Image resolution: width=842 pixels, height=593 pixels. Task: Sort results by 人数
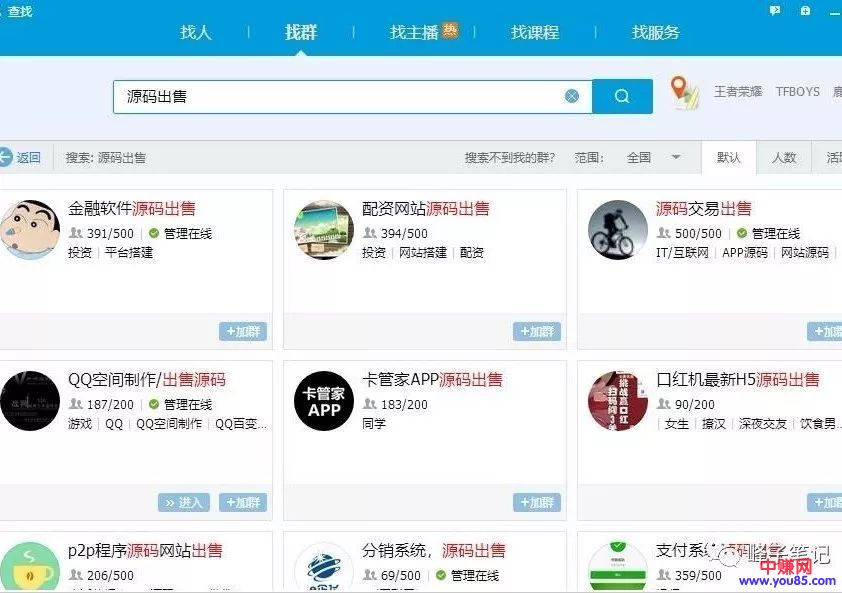click(x=784, y=157)
